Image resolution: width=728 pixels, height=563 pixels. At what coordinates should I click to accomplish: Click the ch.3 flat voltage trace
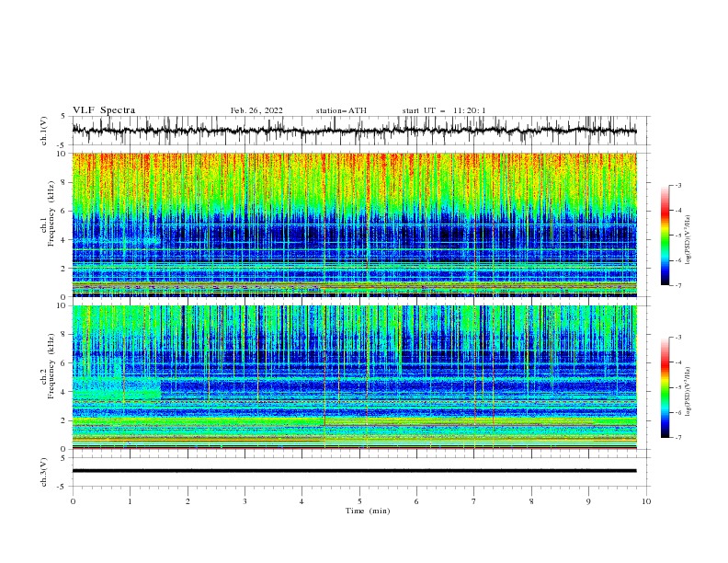coord(354,471)
